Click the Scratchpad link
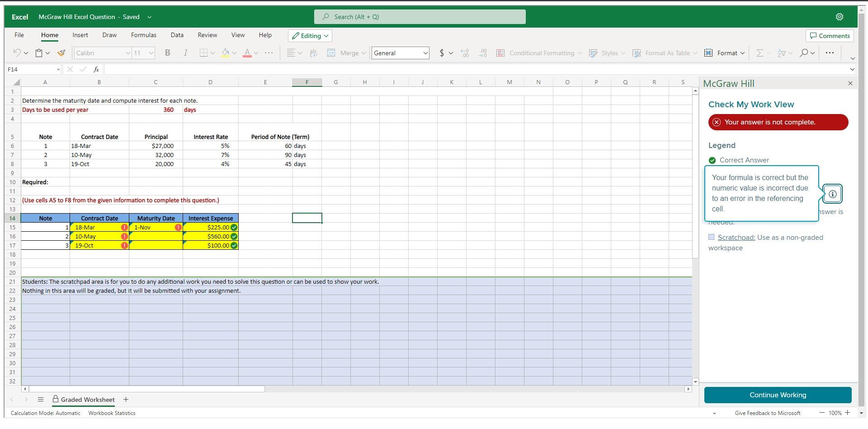This screenshot has height=429, width=868. (x=736, y=238)
